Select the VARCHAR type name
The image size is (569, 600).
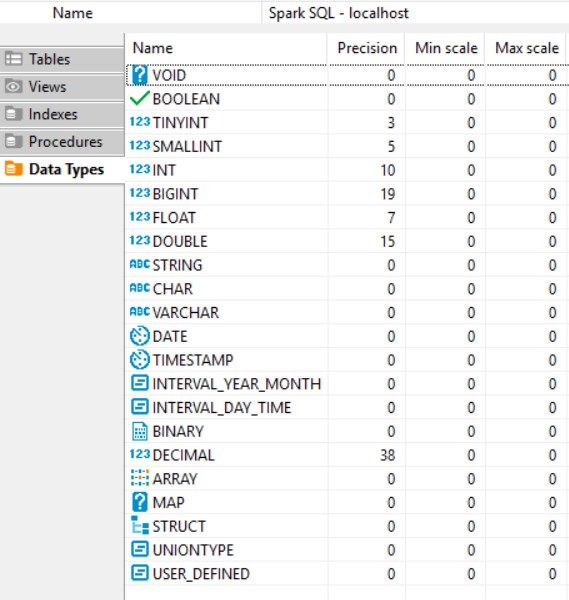186,313
